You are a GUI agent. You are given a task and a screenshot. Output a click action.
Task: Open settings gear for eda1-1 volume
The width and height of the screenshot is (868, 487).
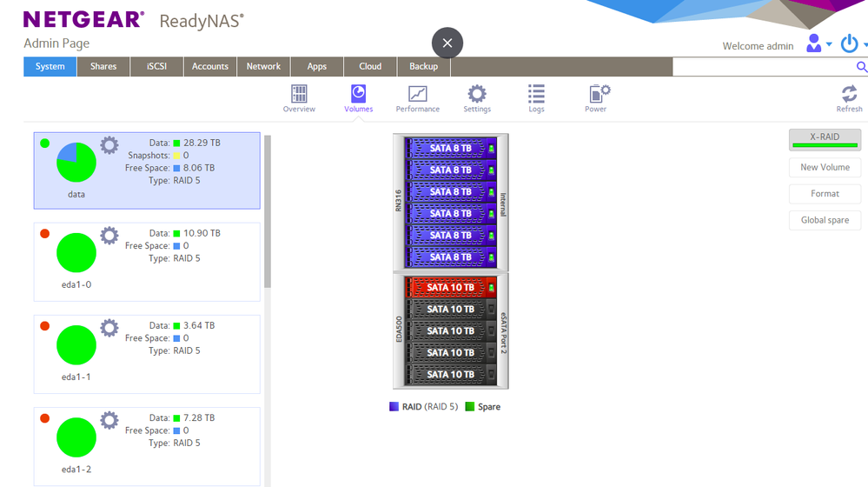109,328
